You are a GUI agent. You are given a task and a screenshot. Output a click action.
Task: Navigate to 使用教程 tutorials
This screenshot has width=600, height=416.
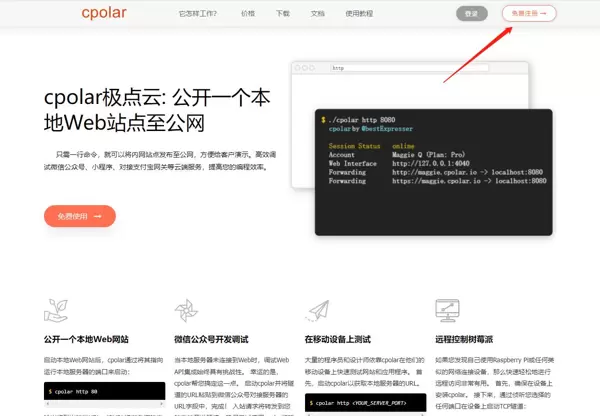click(359, 14)
